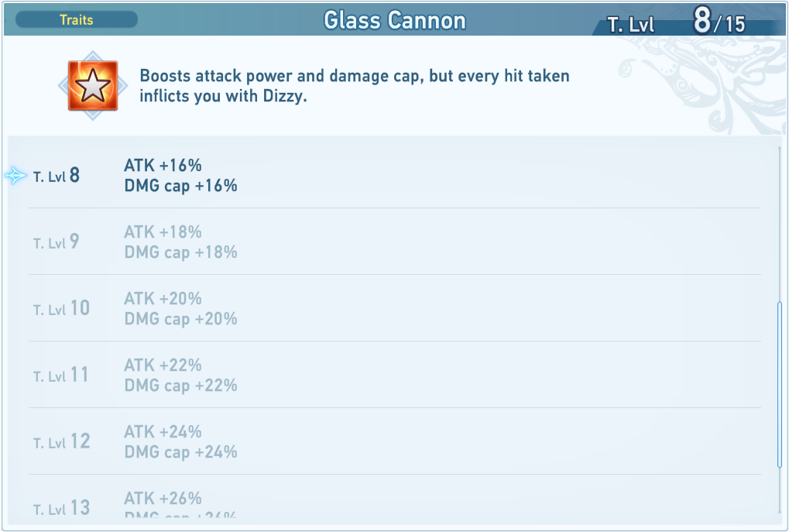This screenshot has height=532, width=789.
Task: Click the ATK +24% bonus text
Action: pos(163,431)
